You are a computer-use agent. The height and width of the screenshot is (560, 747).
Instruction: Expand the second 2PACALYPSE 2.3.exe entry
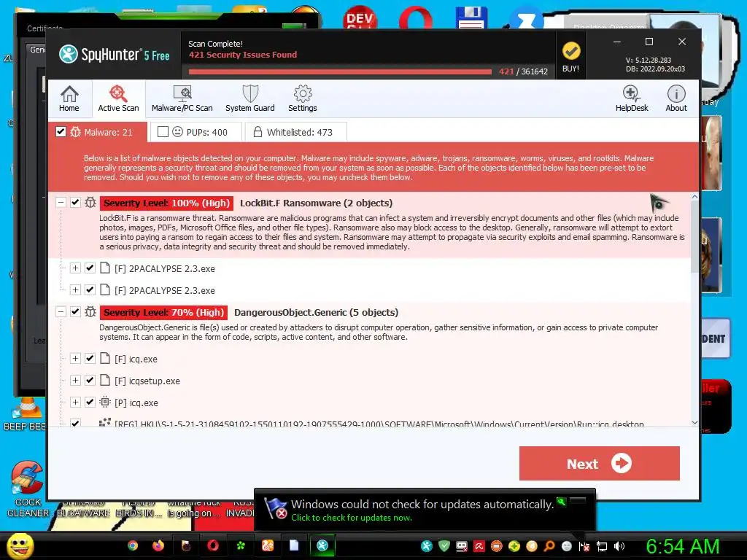pyautogui.click(x=75, y=289)
